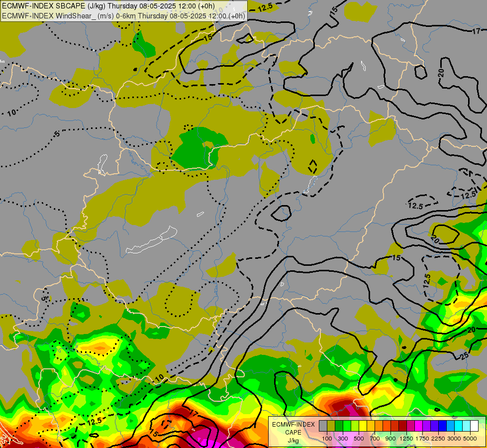Click the orange swatch right of 700 tick
Screen dimensions: 487x448
click(379, 426)
